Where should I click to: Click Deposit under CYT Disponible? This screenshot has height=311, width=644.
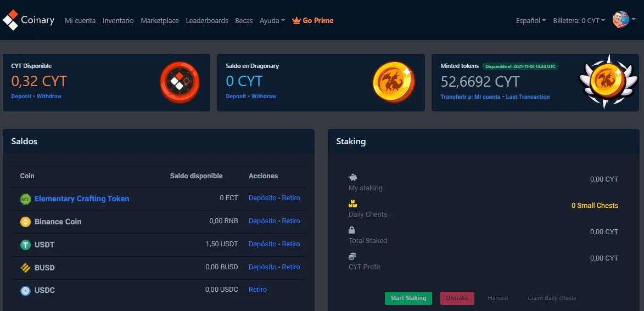tap(21, 96)
